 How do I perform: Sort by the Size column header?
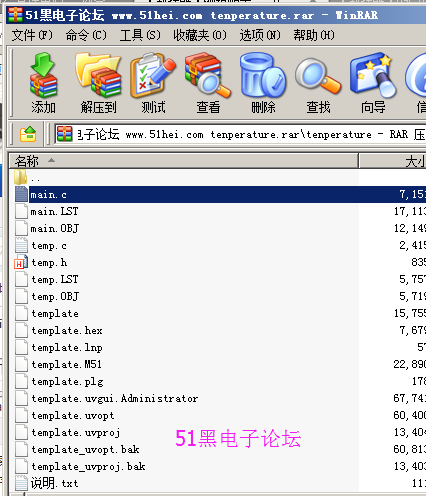[393, 161]
